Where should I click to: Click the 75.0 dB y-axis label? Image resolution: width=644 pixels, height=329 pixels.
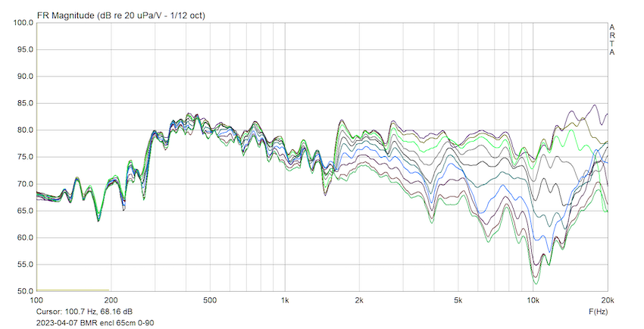coord(23,158)
